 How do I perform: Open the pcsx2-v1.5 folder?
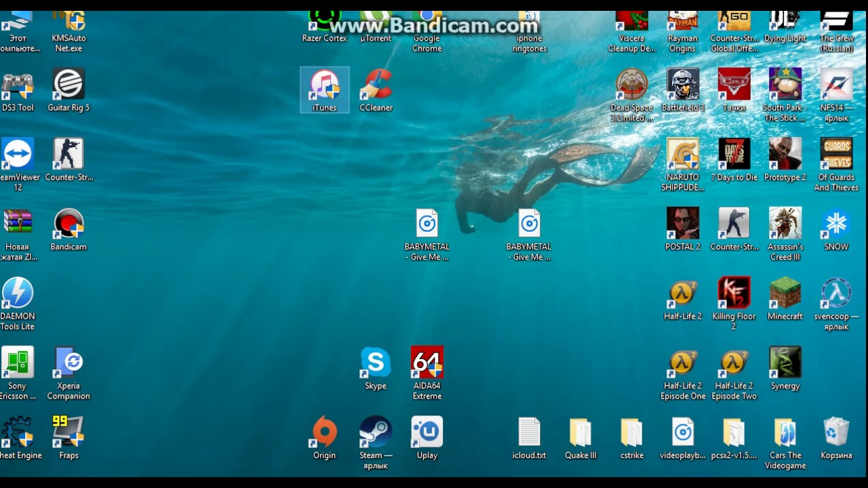pyautogui.click(x=734, y=432)
